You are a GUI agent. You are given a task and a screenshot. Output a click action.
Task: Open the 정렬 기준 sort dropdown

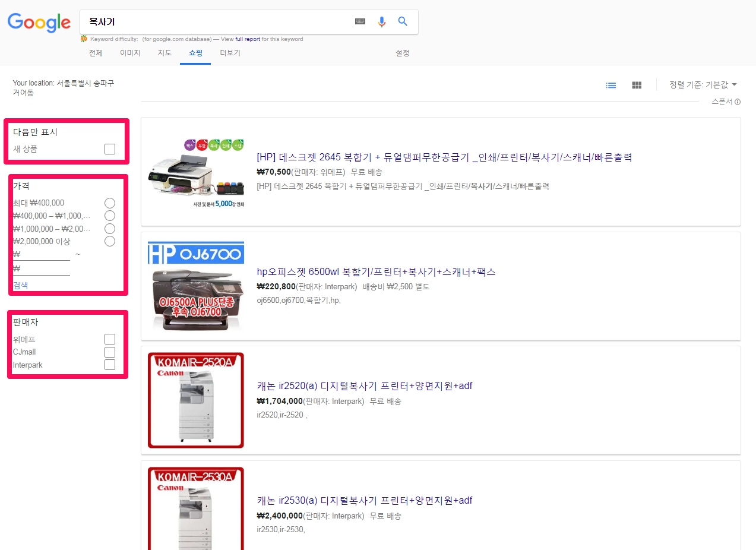point(703,85)
